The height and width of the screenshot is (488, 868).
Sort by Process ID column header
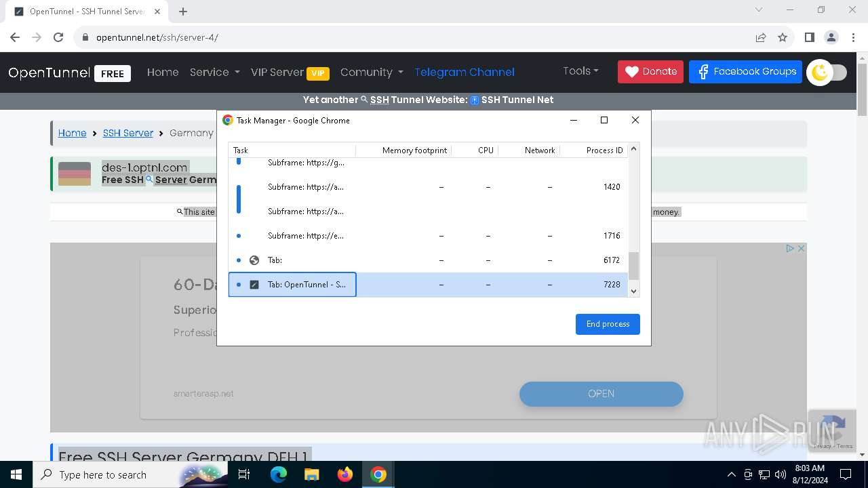click(x=595, y=150)
